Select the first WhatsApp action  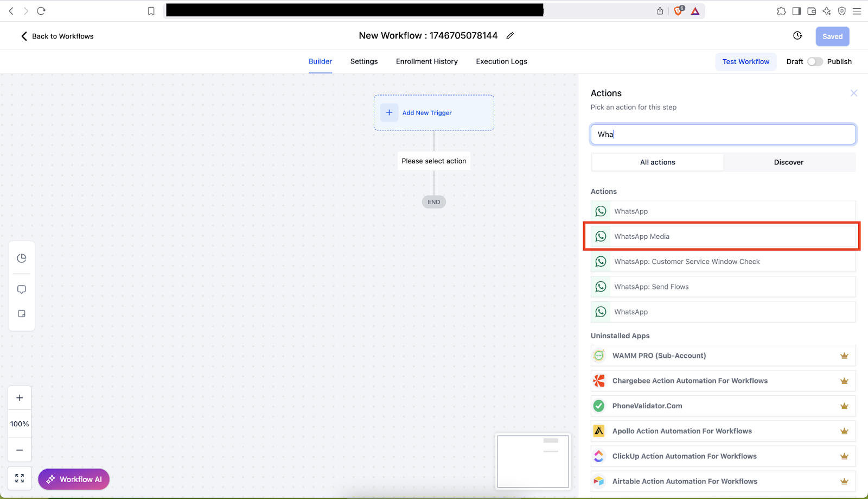pyautogui.click(x=723, y=211)
